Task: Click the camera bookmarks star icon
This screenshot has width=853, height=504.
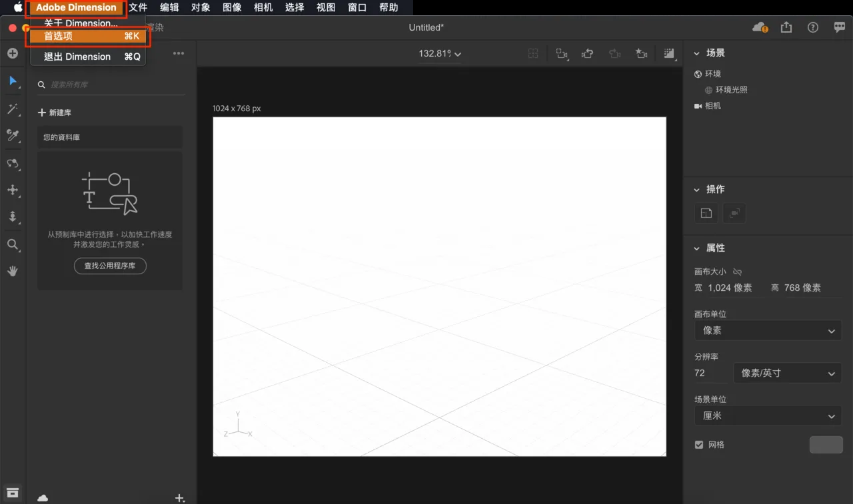Action: (x=641, y=54)
